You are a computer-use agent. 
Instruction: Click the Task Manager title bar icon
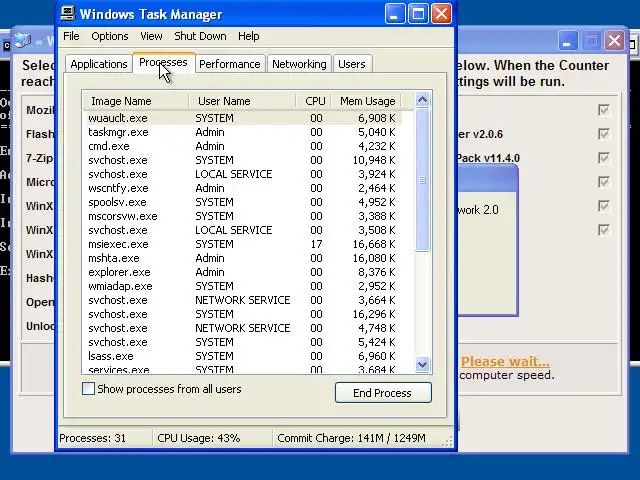(x=68, y=13)
